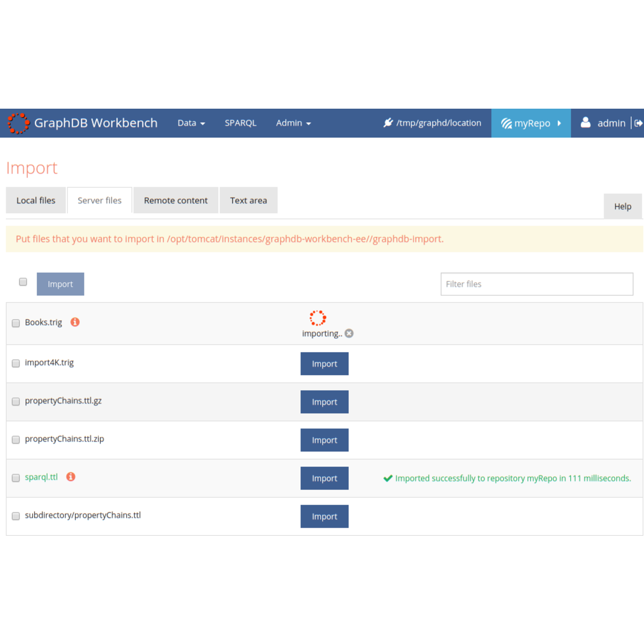Click the importing spinner for Books.trig
Image resolution: width=644 pixels, height=644 pixels.
317,317
